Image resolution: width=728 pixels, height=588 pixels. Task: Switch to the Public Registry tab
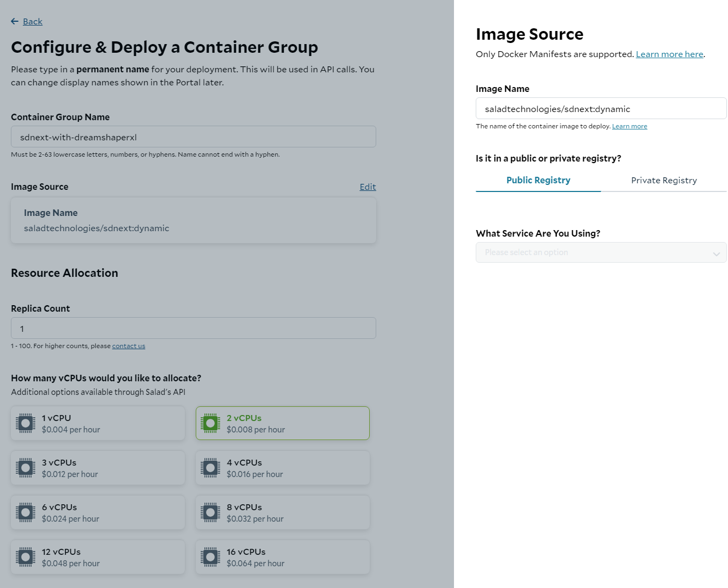click(538, 181)
